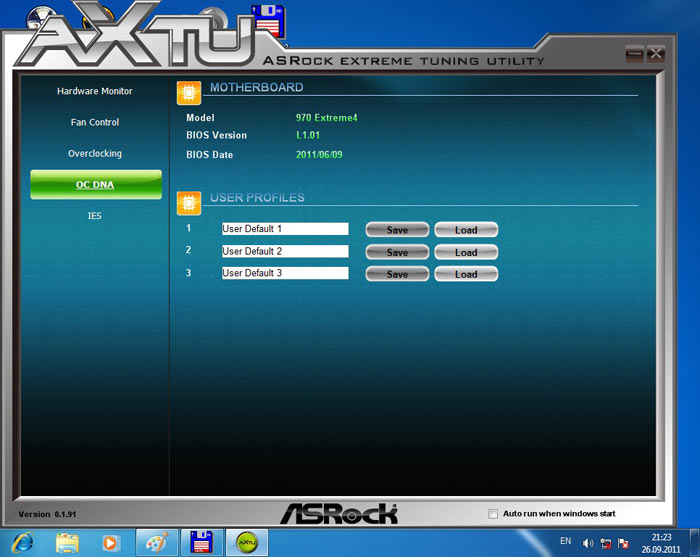Click the User Default 2 name field

click(285, 251)
